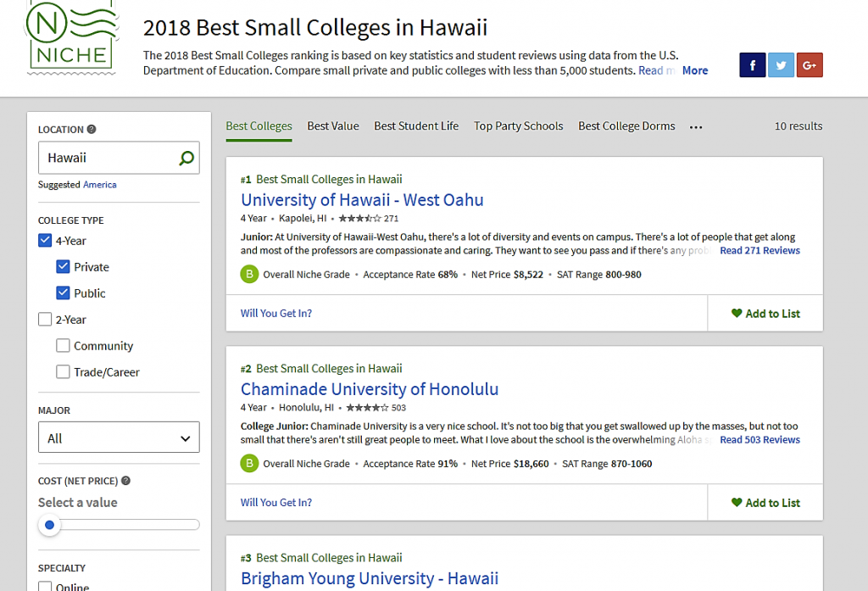This screenshot has width=868, height=591.
Task: Open University of Hawaii - West Oahu
Action: click(x=362, y=199)
